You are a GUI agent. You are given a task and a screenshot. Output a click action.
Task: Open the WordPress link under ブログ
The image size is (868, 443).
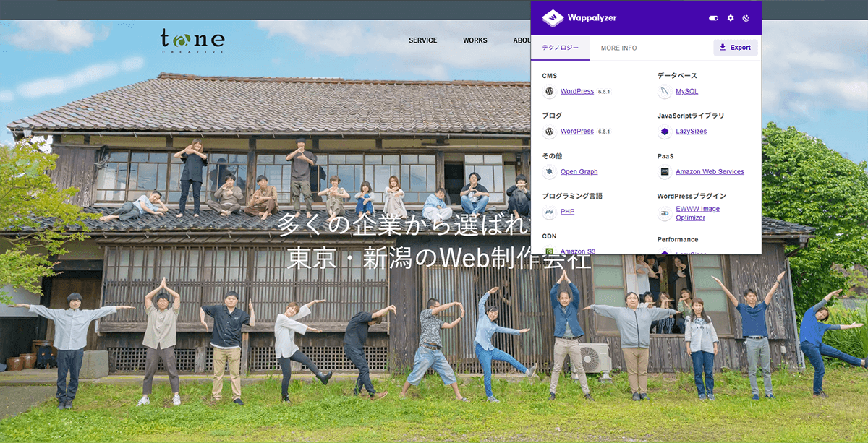coord(576,132)
